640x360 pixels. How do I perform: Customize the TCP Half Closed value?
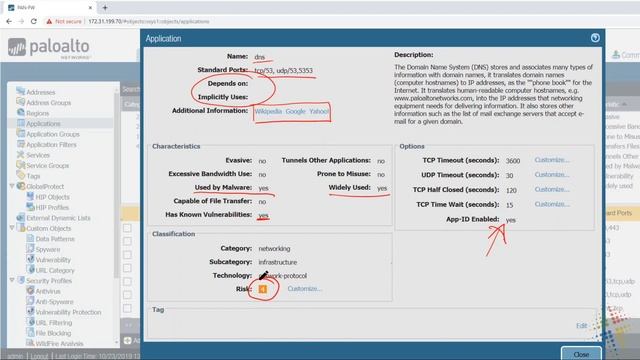click(x=552, y=189)
